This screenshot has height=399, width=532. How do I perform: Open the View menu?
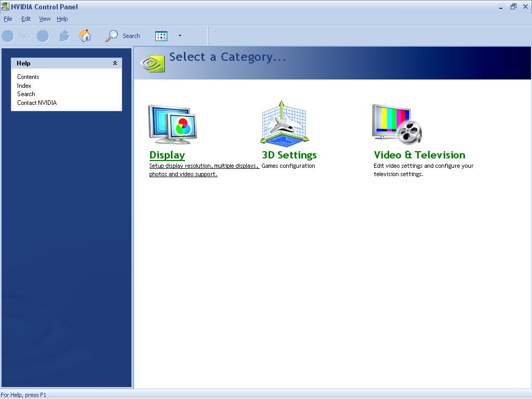pyautogui.click(x=45, y=19)
